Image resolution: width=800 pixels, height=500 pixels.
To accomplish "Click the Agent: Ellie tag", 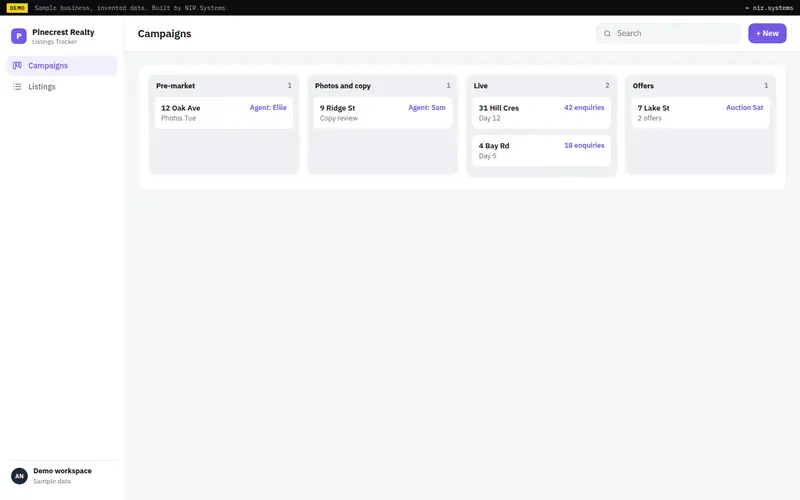I will coord(268,108).
